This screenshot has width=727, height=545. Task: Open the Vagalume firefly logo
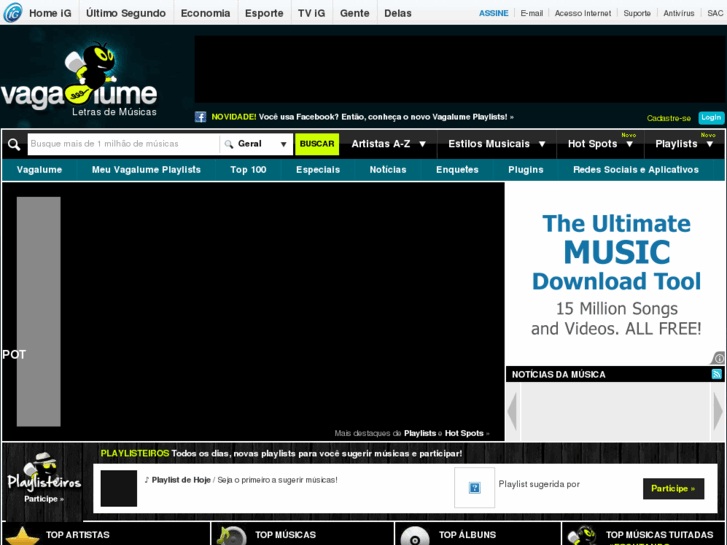(x=79, y=80)
